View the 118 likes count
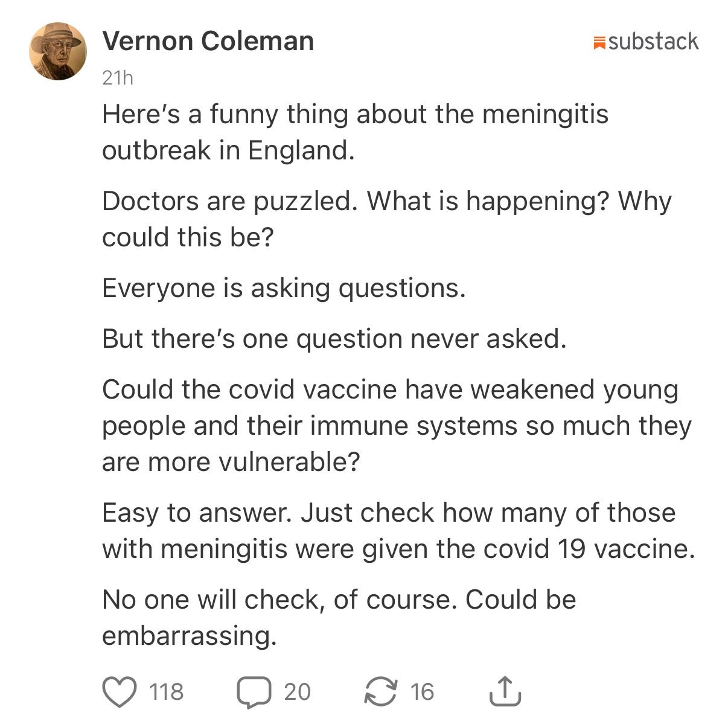Image resolution: width=728 pixels, height=721 pixels. click(166, 692)
